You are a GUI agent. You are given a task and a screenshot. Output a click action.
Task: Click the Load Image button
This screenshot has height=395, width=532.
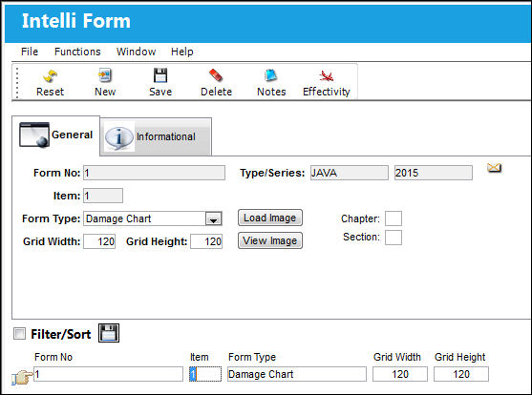click(x=270, y=218)
